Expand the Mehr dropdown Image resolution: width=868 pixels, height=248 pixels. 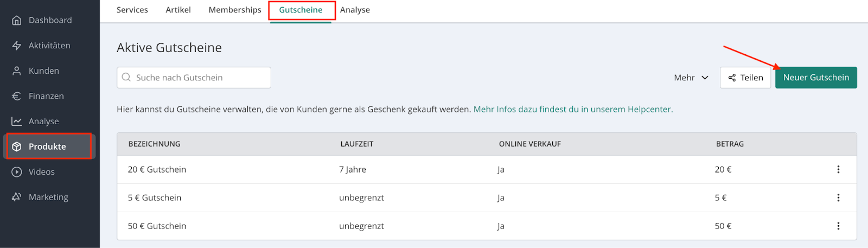(691, 78)
